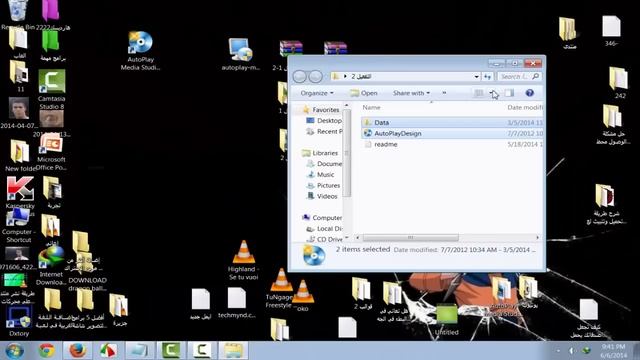Click the Explorer search box

coord(519,76)
